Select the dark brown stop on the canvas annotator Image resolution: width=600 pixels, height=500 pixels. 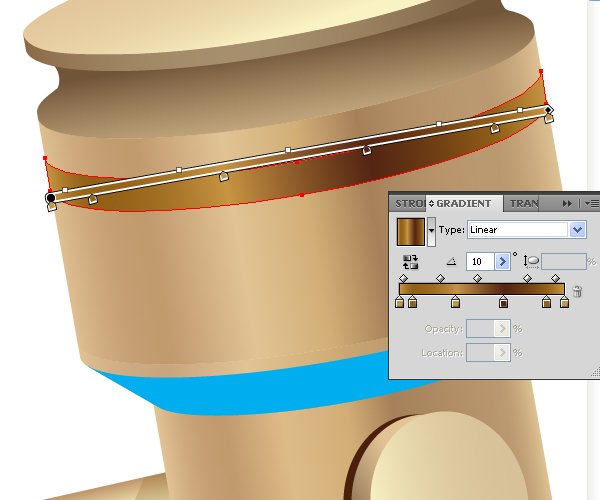pos(367,150)
